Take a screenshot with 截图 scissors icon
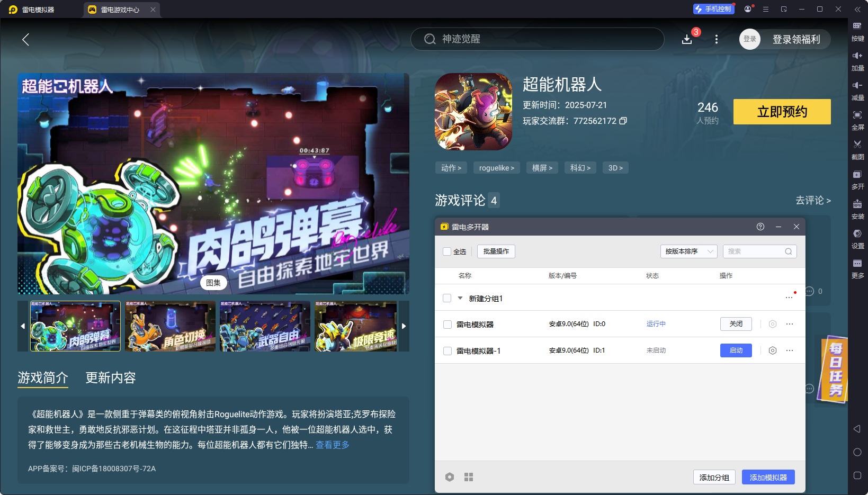This screenshot has height=495, width=868. (857, 150)
